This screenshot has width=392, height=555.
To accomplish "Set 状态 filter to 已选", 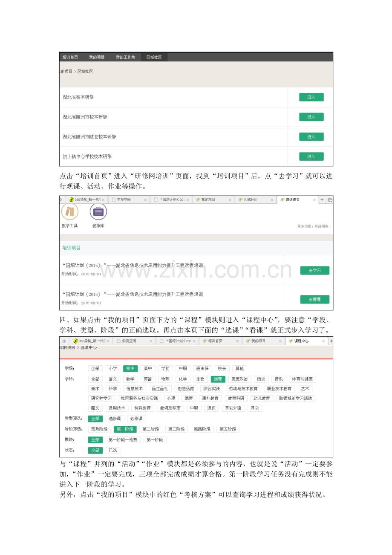I will [x=112, y=450].
